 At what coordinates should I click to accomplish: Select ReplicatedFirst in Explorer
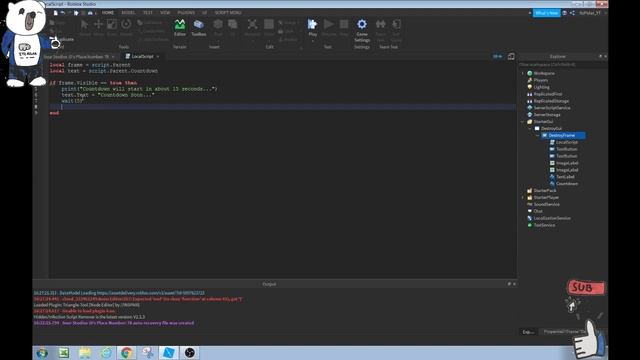click(x=547, y=94)
